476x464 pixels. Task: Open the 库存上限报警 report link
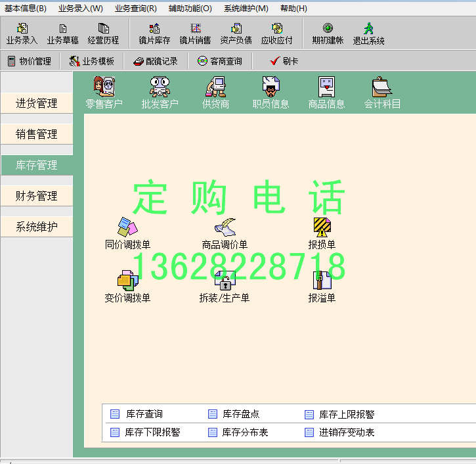339,414
